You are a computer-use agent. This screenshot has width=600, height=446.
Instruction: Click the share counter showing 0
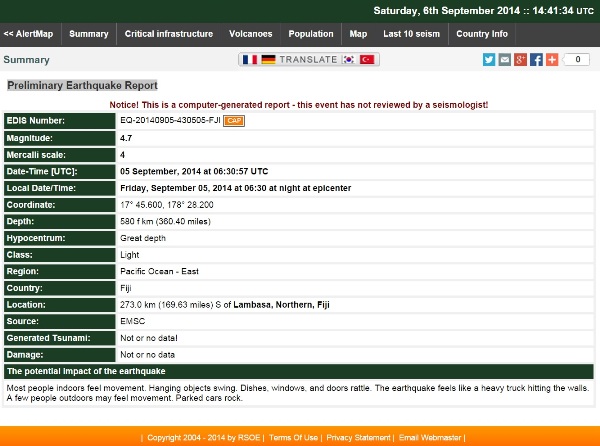(x=577, y=60)
